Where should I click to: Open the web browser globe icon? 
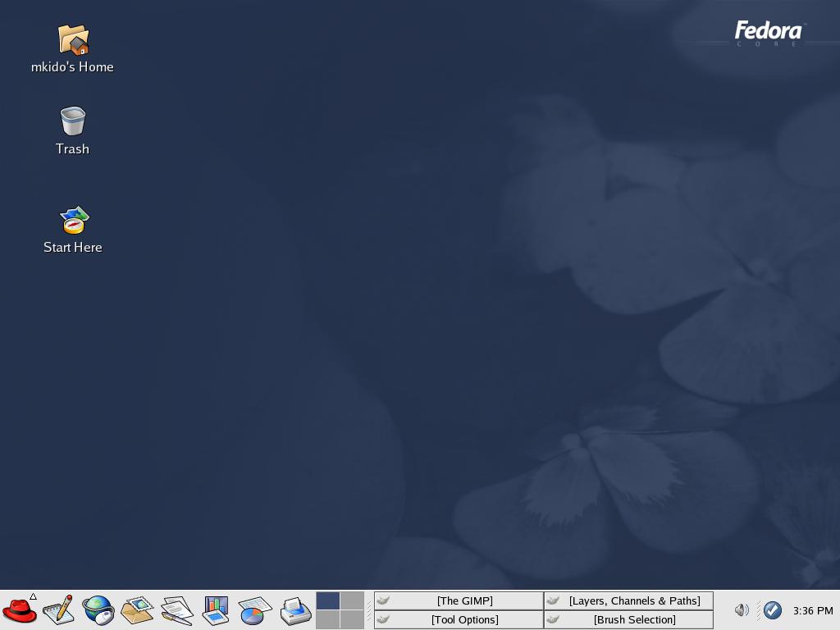pyautogui.click(x=98, y=610)
